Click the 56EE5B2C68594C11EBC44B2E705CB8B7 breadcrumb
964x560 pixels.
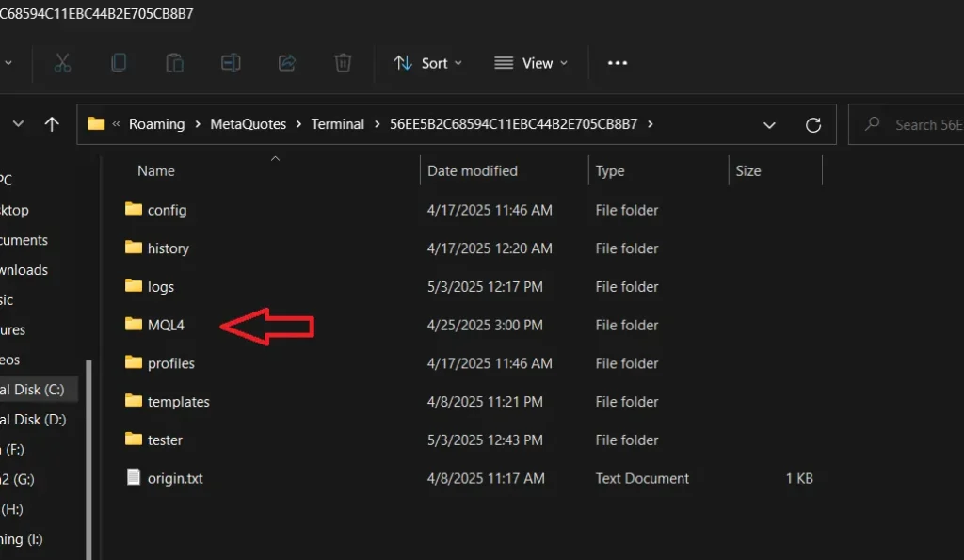pos(513,124)
